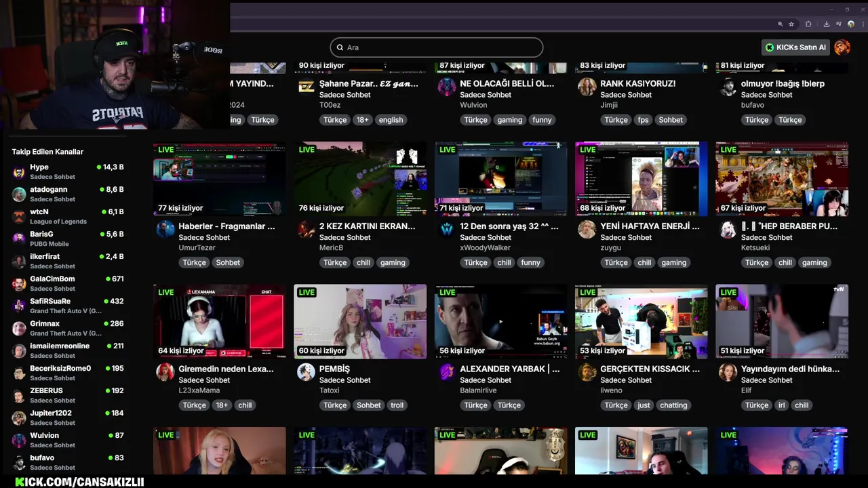Open liweno's avatar on GERÇEKTEN KISSACIK card
The image size is (868, 488).
point(587,371)
